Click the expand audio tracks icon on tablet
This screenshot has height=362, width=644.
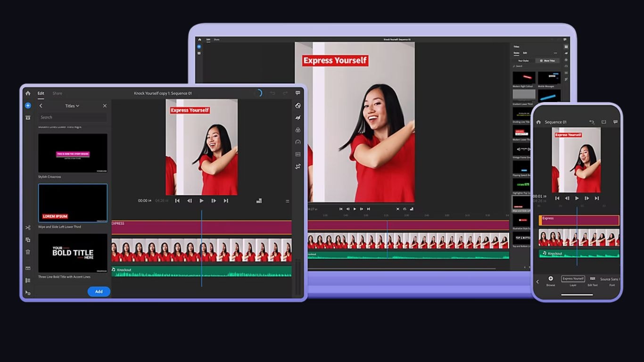28,268
